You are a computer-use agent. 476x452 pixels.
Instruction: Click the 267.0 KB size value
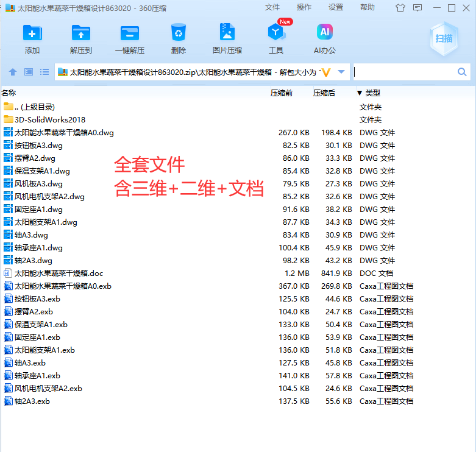click(x=294, y=133)
